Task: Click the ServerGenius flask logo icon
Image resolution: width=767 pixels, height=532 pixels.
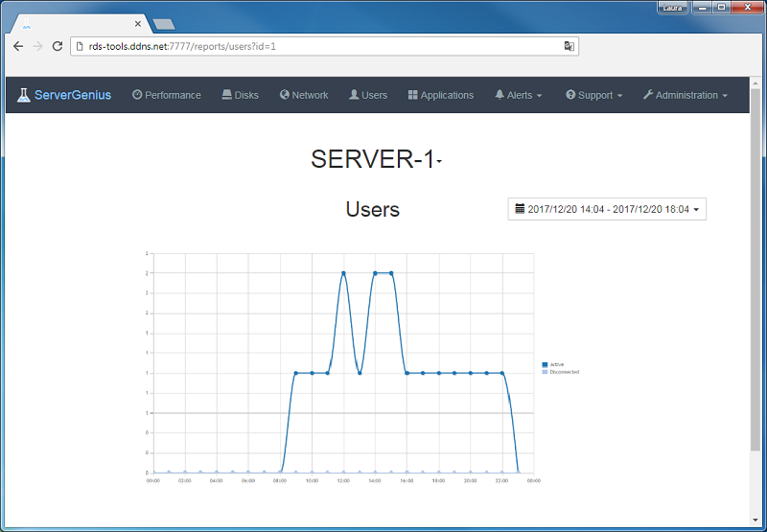Action: click(23, 95)
